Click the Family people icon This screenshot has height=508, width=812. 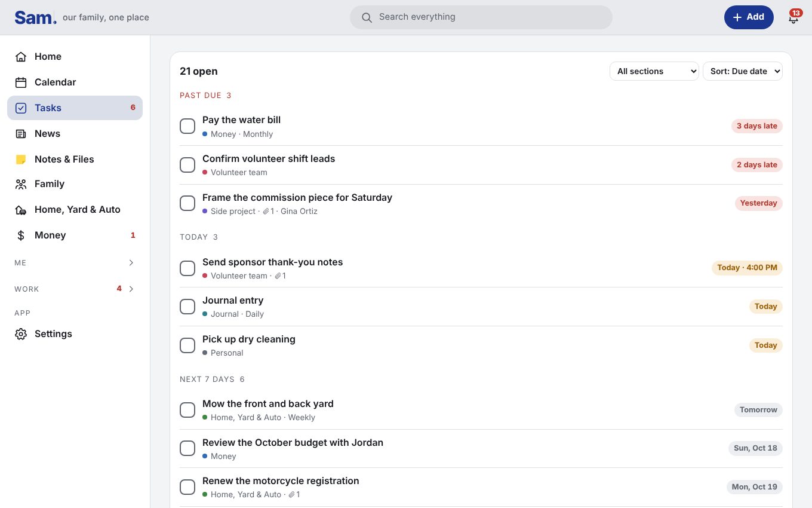(21, 184)
